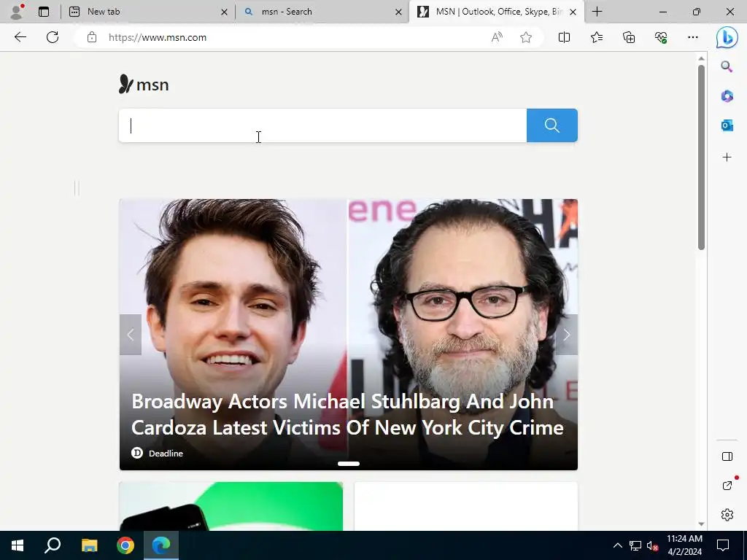Open sidebar settings gear
This screenshot has width=747, height=560.
pos(727,515)
